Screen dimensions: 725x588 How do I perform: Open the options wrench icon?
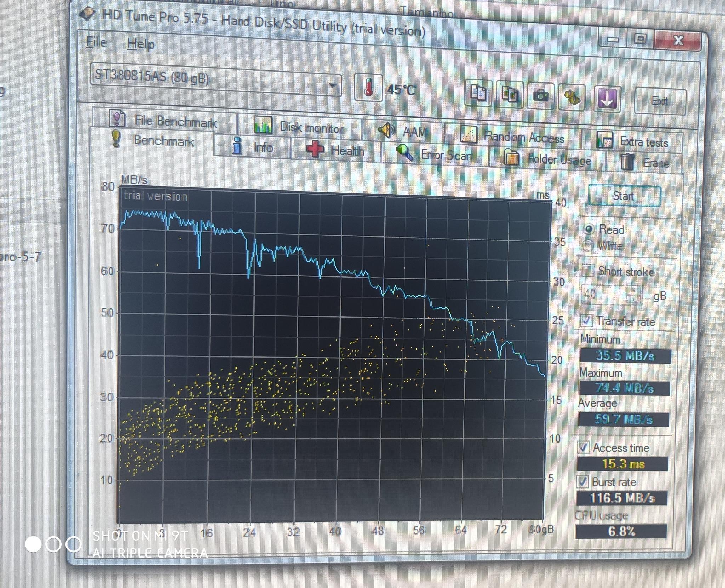pyautogui.click(x=571, y=98)
